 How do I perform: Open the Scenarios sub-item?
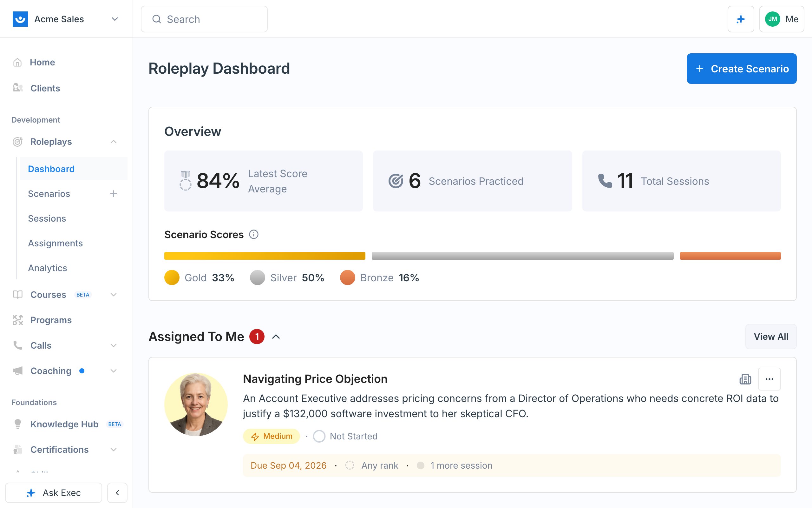coord(49,194)
